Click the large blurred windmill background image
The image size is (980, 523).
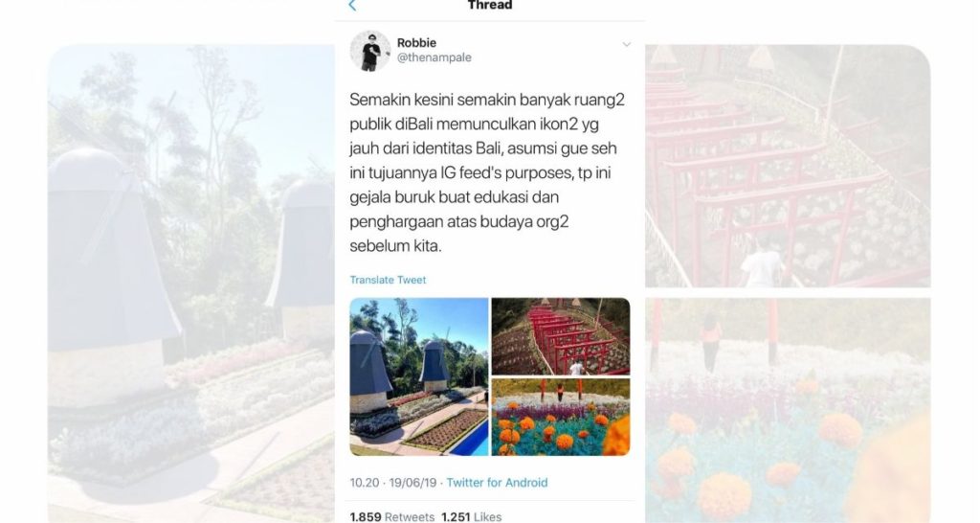(191, 284)
